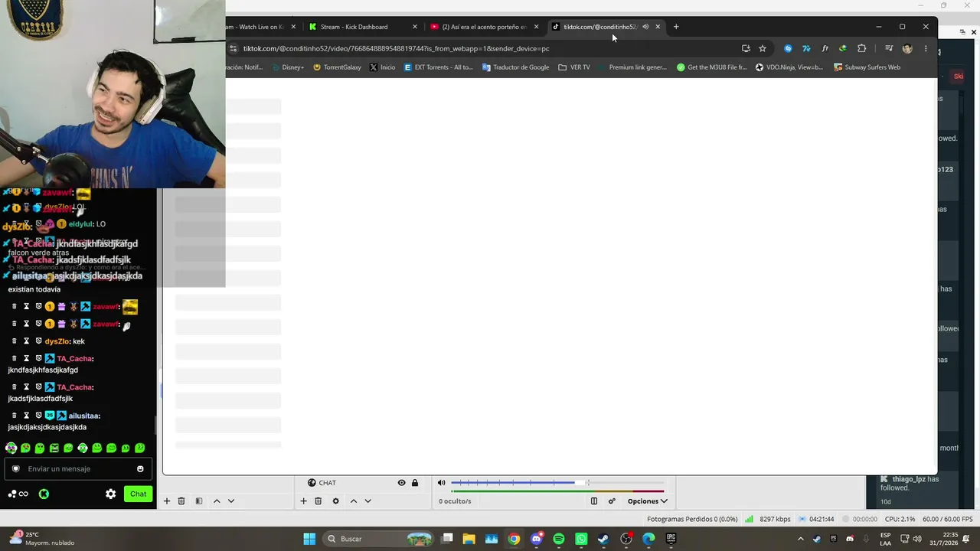Click the green Chat send button
Viewport: 980px width, 551px height.
point(138,494)
